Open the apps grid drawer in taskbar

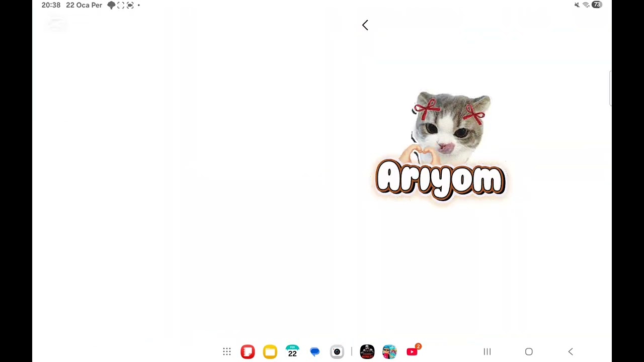click(227, 351)
